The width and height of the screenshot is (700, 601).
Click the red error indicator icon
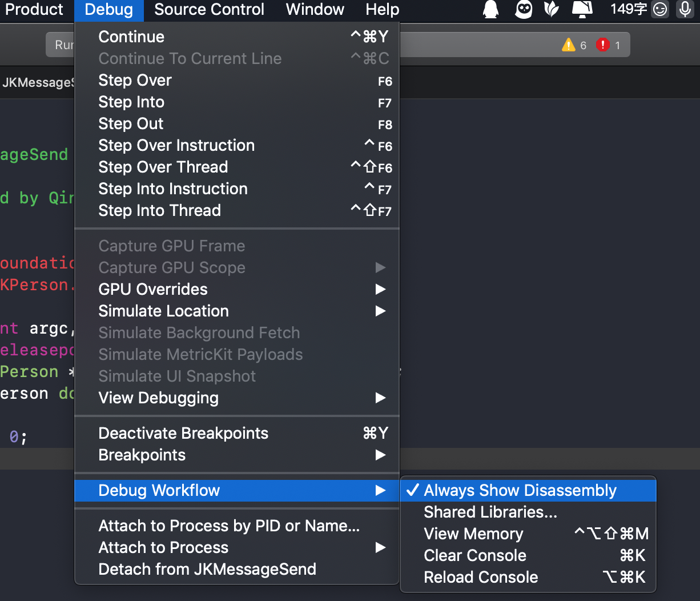pos(602,45)
